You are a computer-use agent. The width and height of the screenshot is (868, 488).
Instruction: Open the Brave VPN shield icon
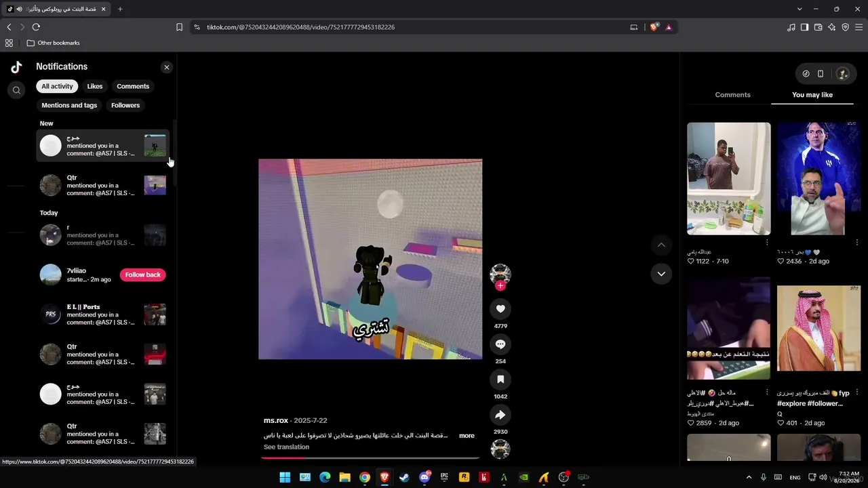point(845,27)
